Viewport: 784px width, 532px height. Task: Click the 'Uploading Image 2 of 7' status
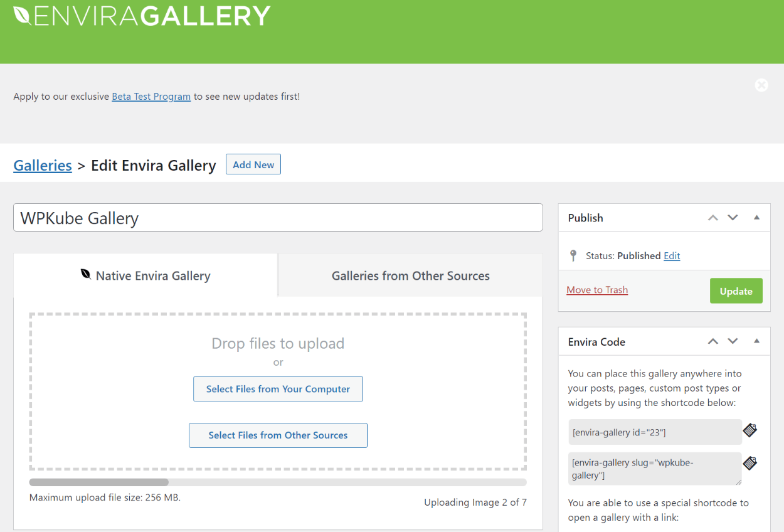(475, 503)
